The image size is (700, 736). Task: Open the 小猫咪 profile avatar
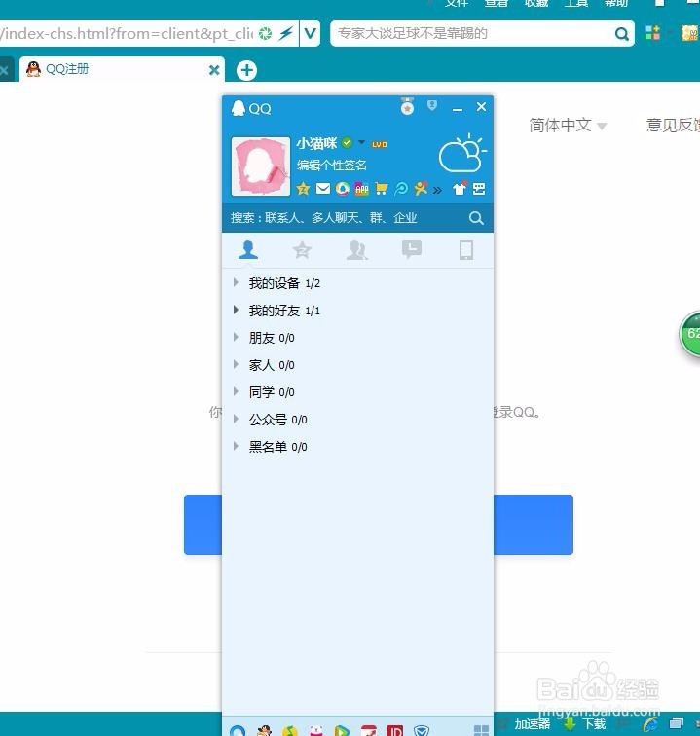coord(261,166)
